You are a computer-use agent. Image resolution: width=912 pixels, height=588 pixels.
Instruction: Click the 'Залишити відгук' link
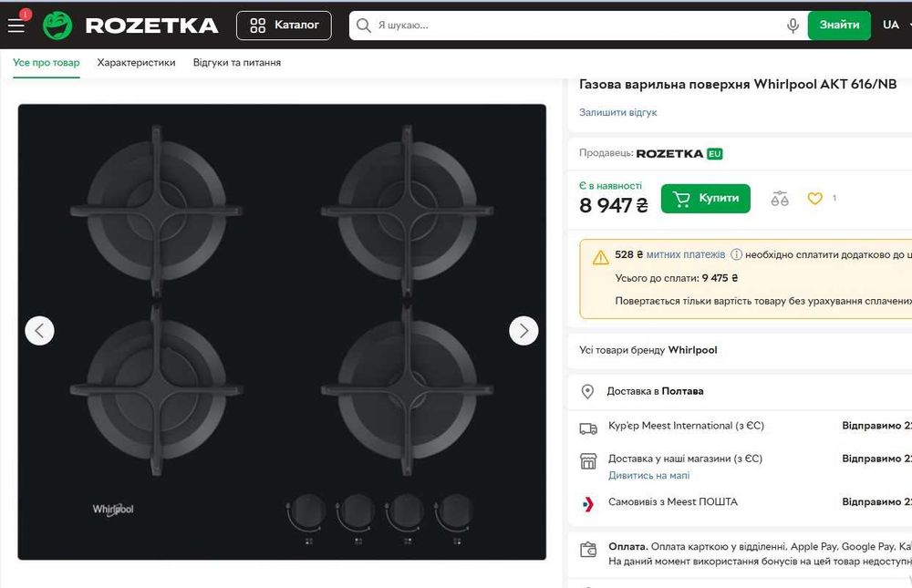point(617,112)
